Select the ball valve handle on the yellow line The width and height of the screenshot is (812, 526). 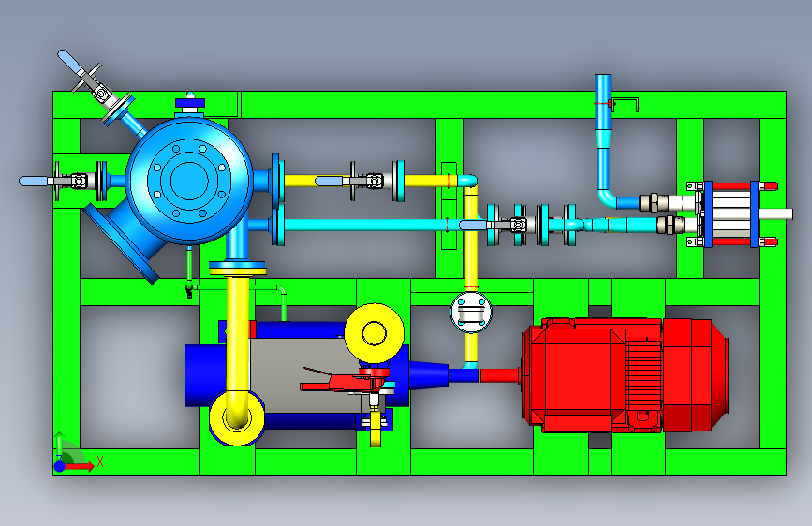331,181
